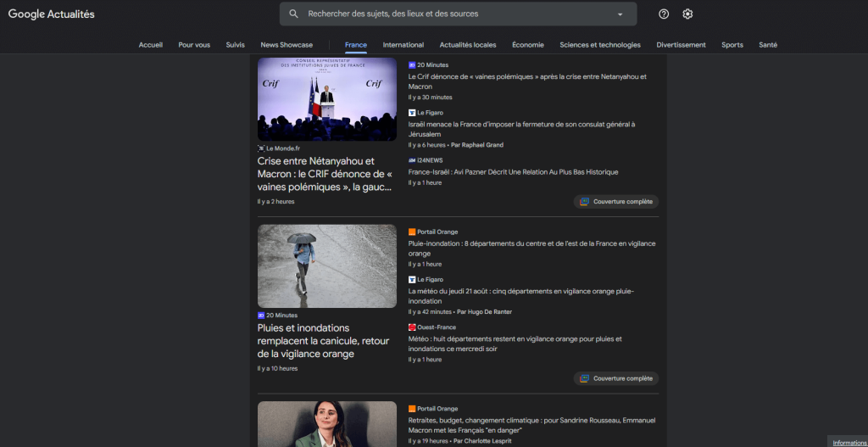Open the Sciences et technologies tab
Viewport: 868px width, 447px height.
coord(599,45)
